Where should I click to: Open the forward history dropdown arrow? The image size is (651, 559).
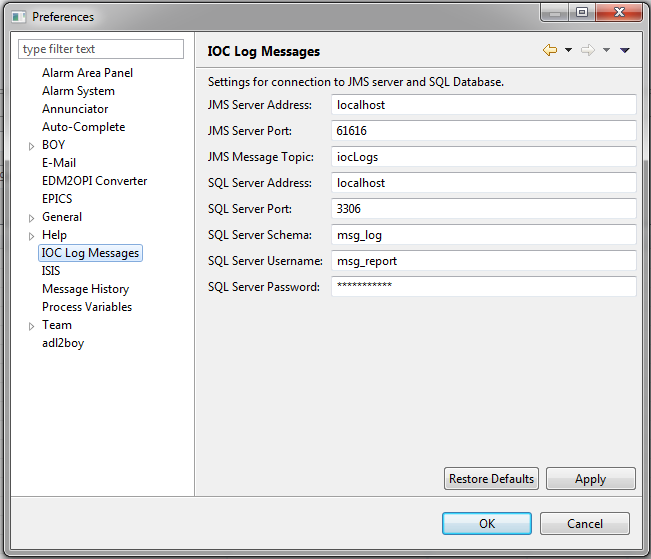click(x=606, y=50)
